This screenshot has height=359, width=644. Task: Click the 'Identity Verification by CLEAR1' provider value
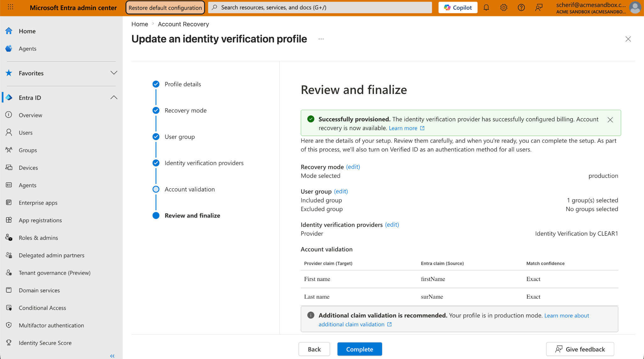click(577, 234)
